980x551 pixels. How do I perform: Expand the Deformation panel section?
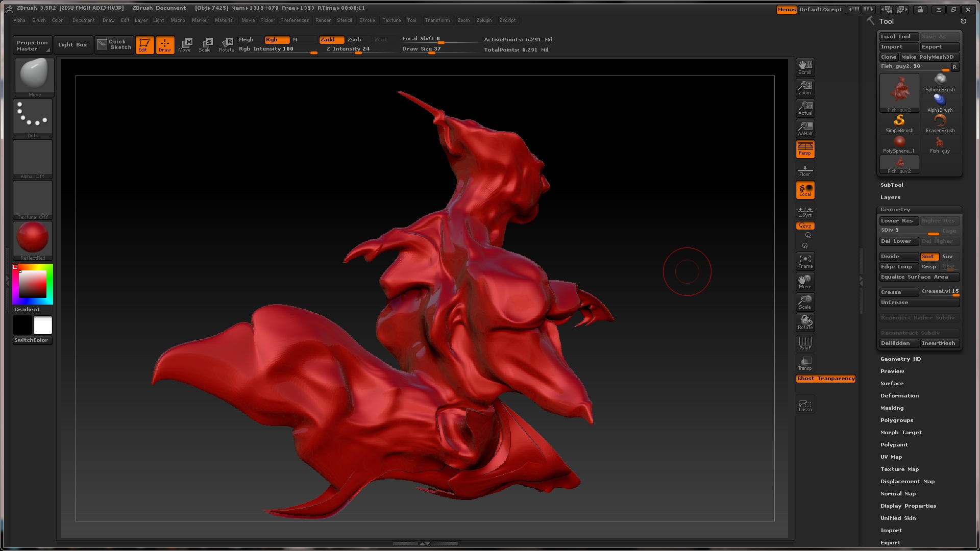[899, 396]
